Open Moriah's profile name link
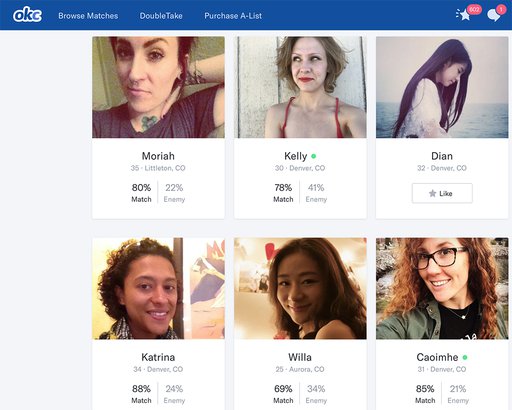This screenshot has width=512, height=410. pyautogui.click(x=158, y=156)
